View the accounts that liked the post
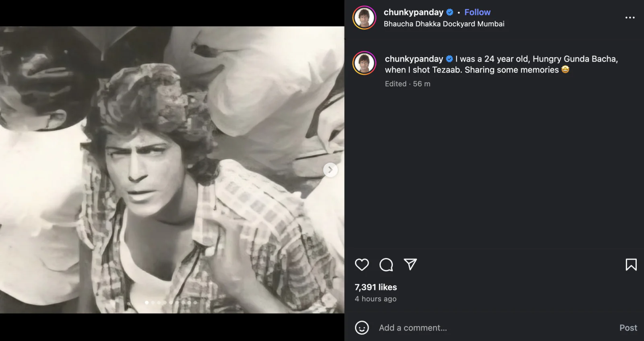This screenshot has height=341, width=644. [x=375, y=287]
